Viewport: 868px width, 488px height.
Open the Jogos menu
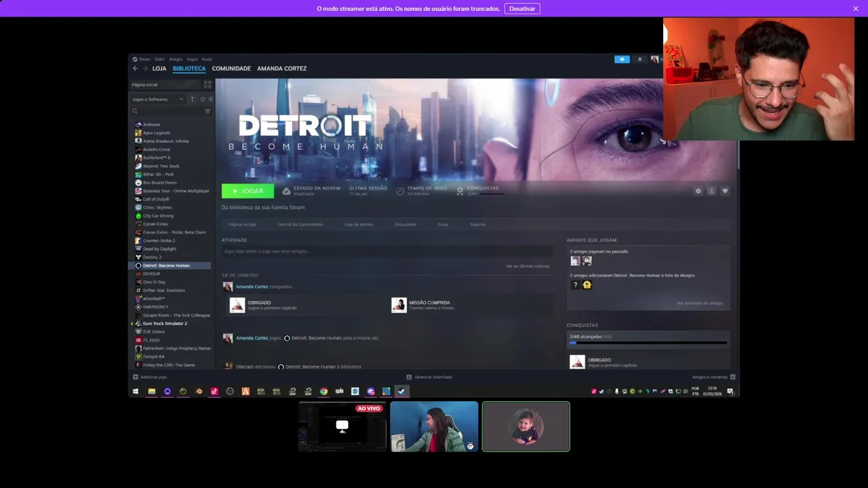pos(192,59)
